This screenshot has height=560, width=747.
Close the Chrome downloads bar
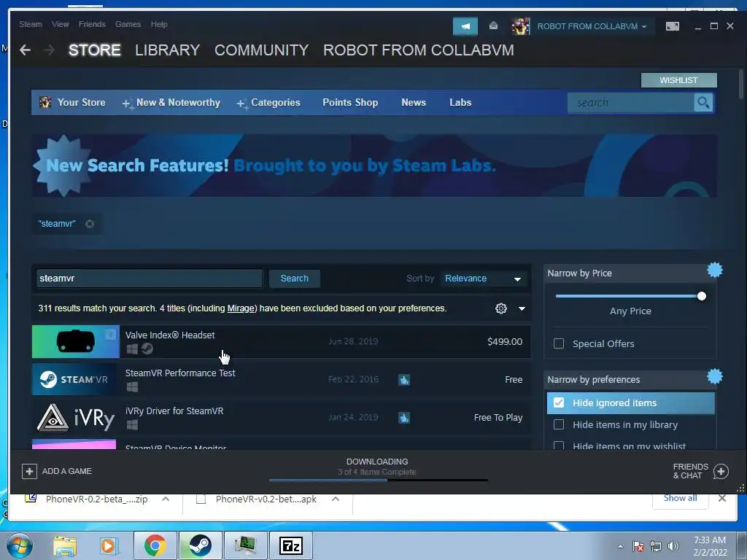[x=722, y=498]
